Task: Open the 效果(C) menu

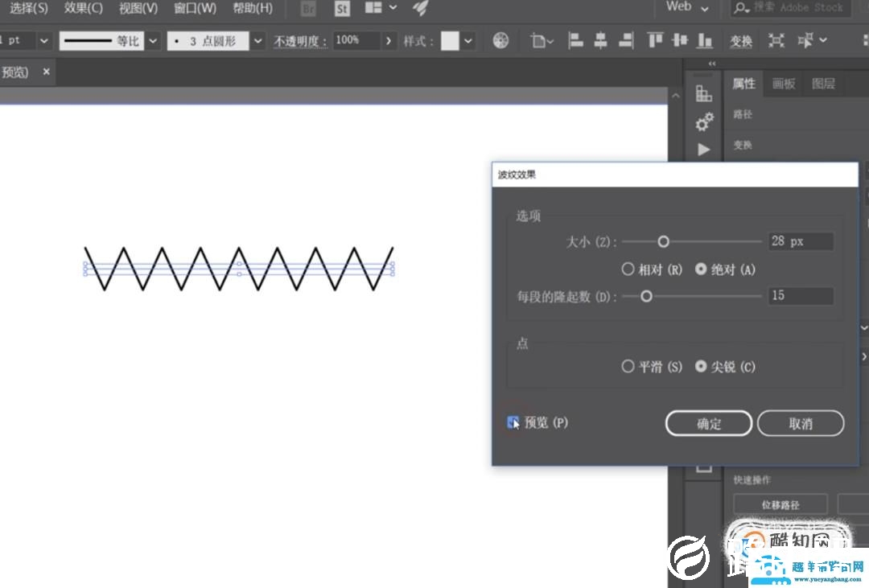Action: point(81,7)
